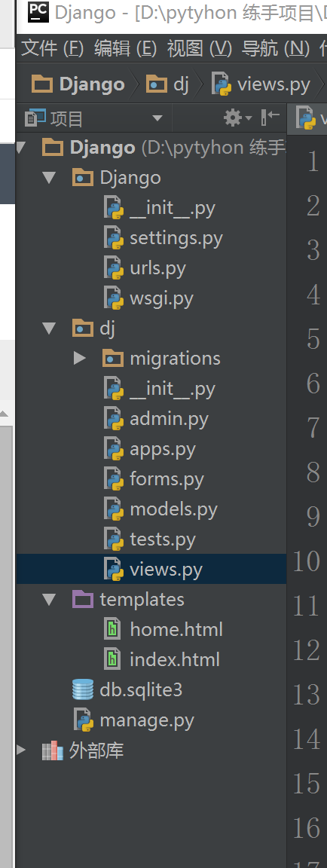Collapse the dj folder arrow
The height and width of the screenshot is (868, 327).
pyautogui.click(x=50, y=329)
